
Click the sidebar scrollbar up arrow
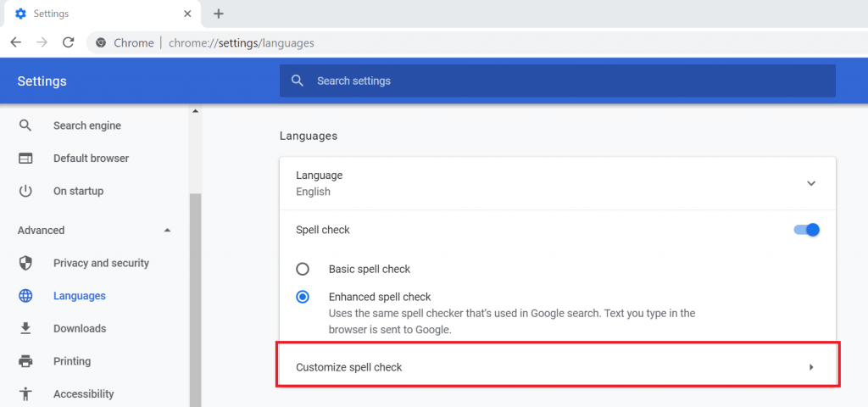pos(195,111)
